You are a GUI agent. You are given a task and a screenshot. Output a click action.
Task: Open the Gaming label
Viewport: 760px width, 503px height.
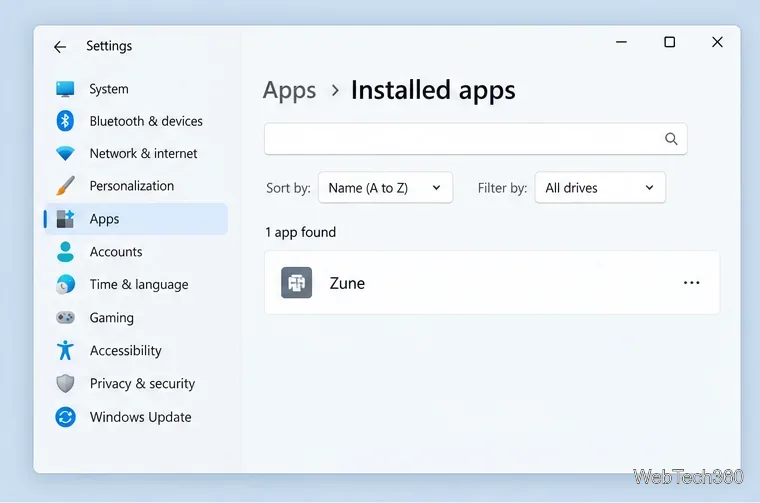tap(111, 318)
